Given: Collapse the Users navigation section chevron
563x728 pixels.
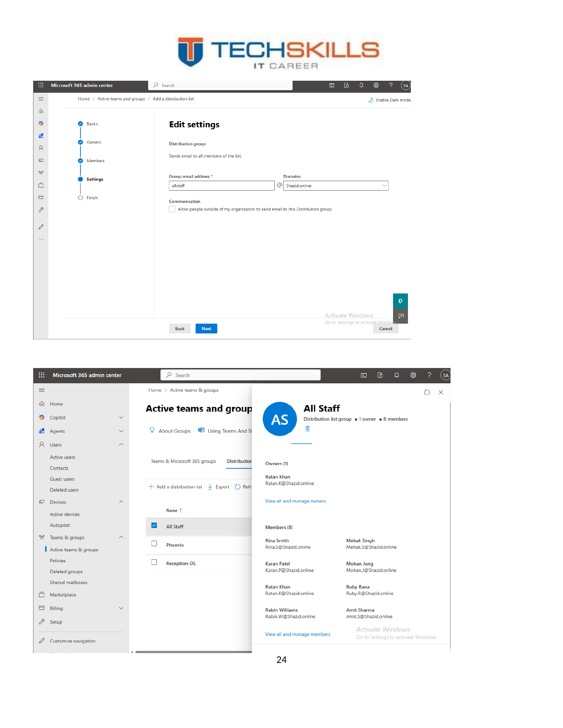Looking at the screenshot, I should 121,444.
